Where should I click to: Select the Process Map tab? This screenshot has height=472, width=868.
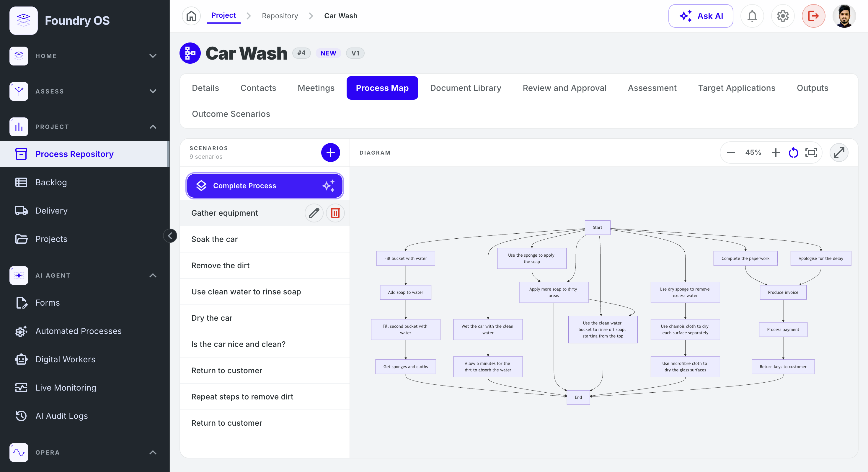(x=382, y=88)
